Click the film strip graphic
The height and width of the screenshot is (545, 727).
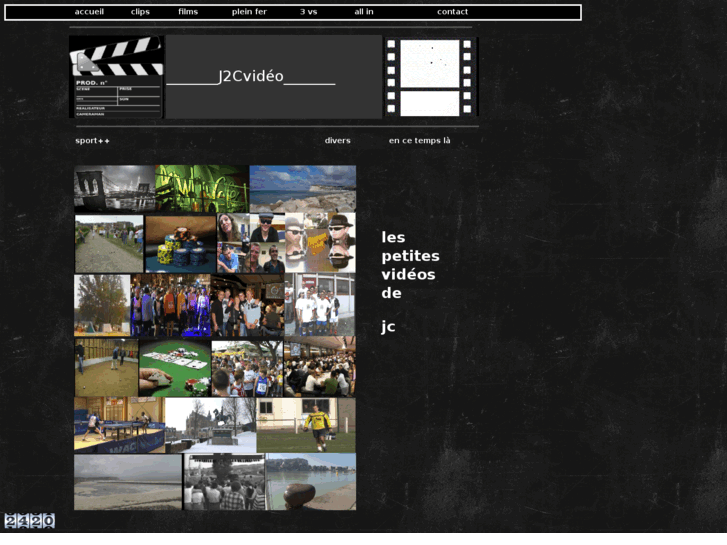(431, 77)
